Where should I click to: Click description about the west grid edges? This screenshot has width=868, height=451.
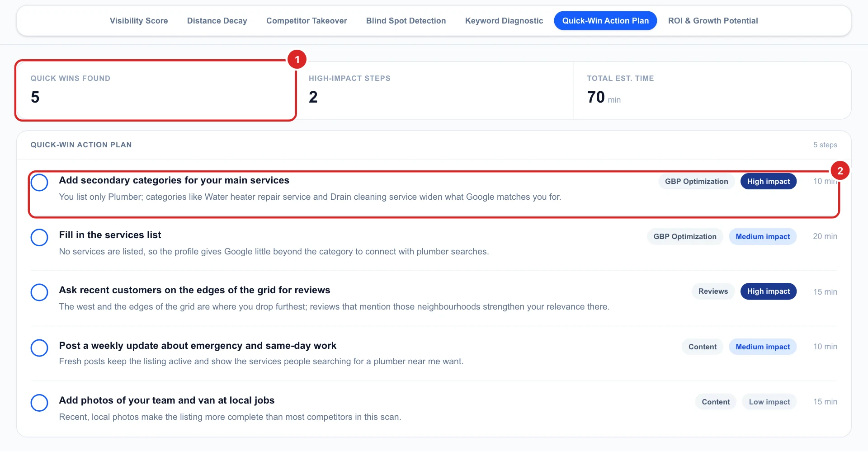coord(334,307)
